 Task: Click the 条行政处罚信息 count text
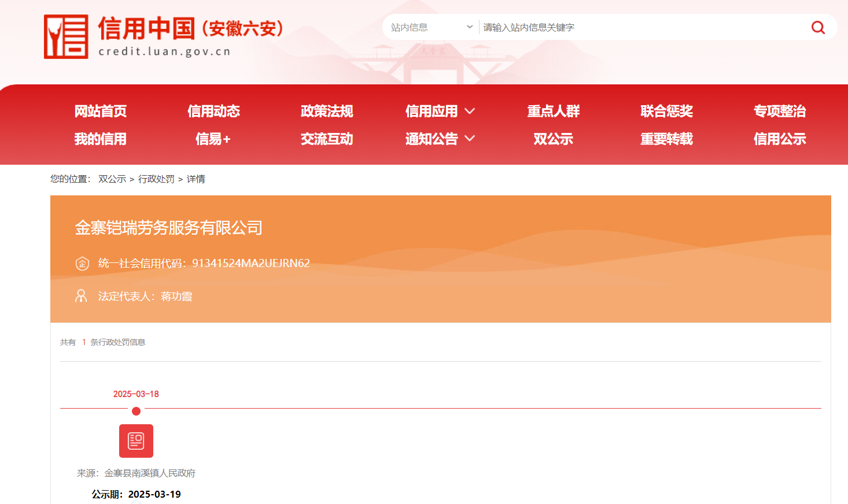coord(118,342)
